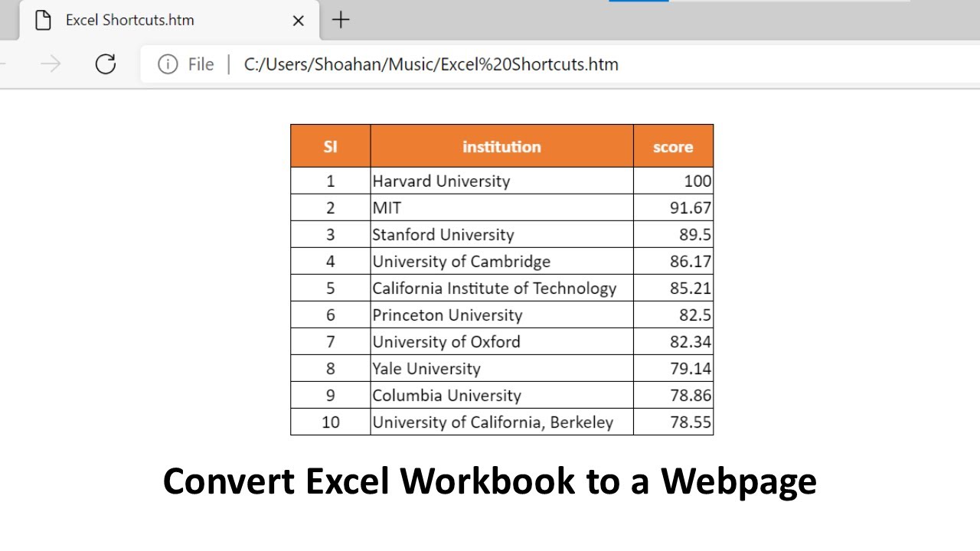Click the institution column header
The height and width of the screenshot is (551, 980).
502,146
